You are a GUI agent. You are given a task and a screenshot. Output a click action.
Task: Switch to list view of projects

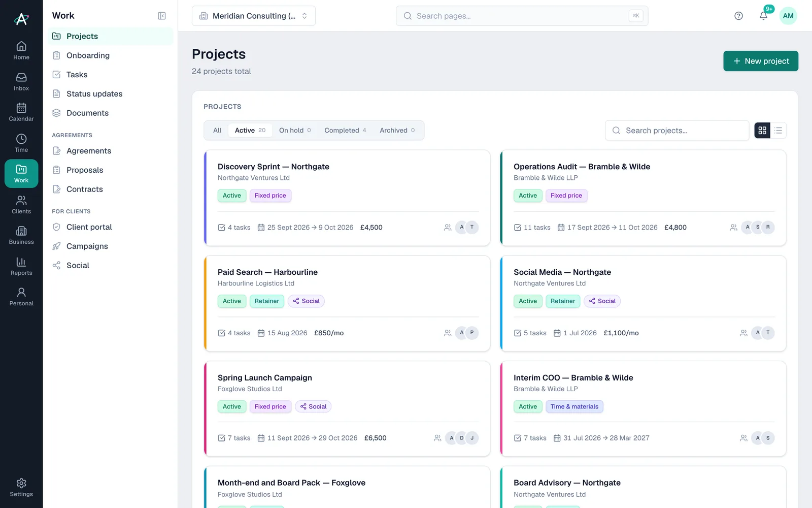click(779, 131)
